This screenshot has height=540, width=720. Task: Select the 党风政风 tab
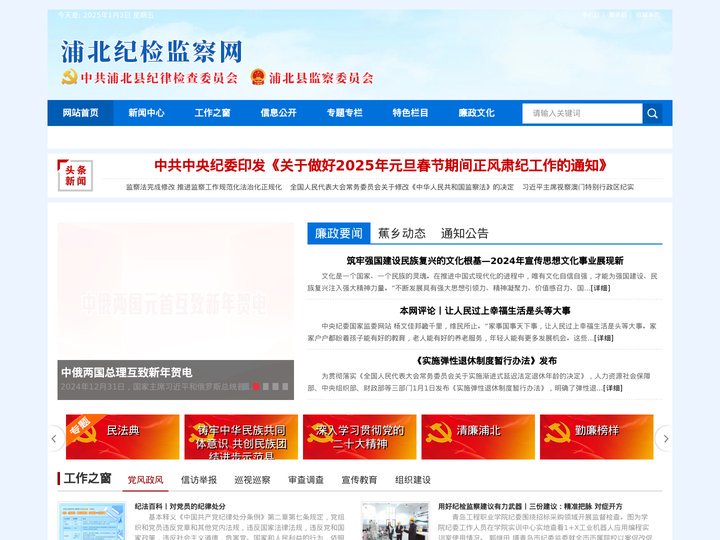(x=145, y=480)
